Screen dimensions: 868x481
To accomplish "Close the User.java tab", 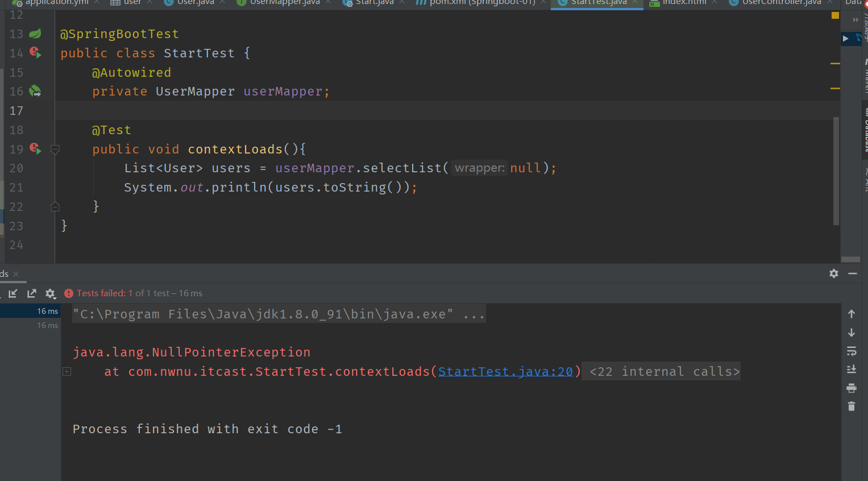I will tap(222, 2).
